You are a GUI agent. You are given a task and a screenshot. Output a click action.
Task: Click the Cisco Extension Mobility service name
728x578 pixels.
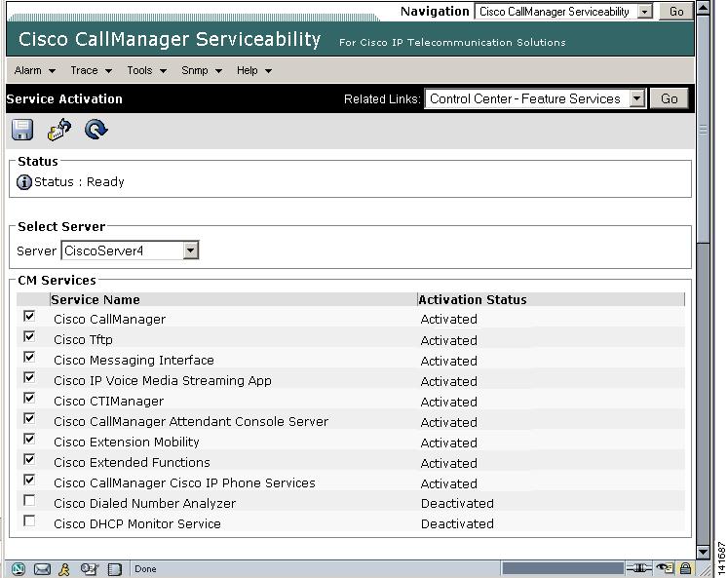127,442
